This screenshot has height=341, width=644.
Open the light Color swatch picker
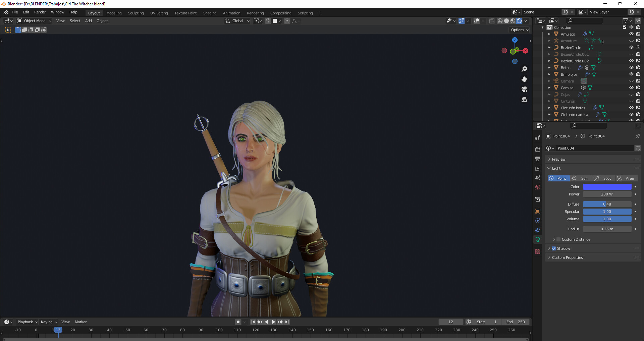coord(607,187)
